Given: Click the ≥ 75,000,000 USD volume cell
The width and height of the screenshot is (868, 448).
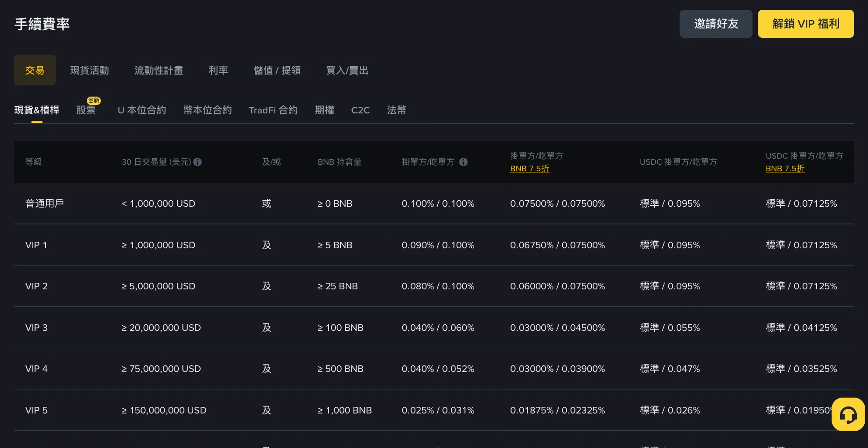Looking at the screenshot, I should click(x=161, y=369).
